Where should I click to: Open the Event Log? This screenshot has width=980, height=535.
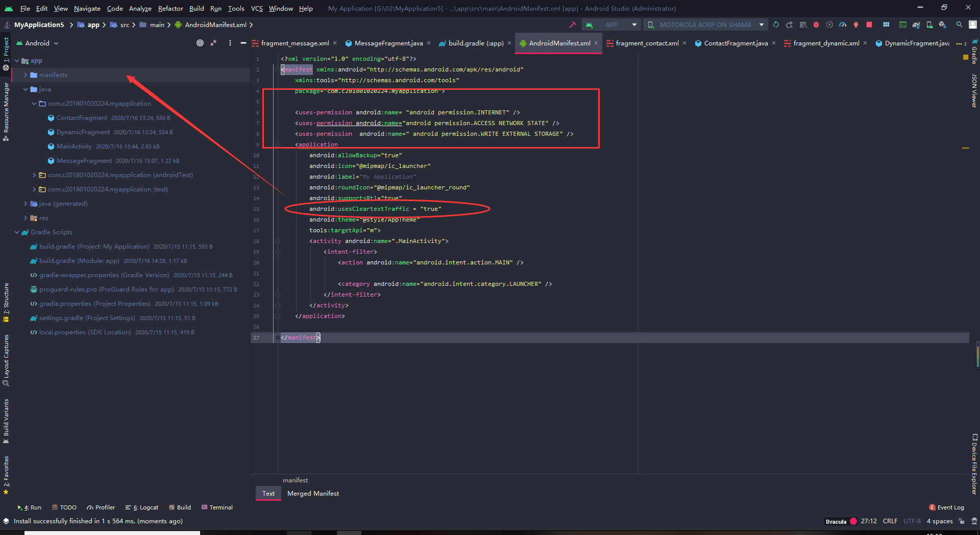947,507
